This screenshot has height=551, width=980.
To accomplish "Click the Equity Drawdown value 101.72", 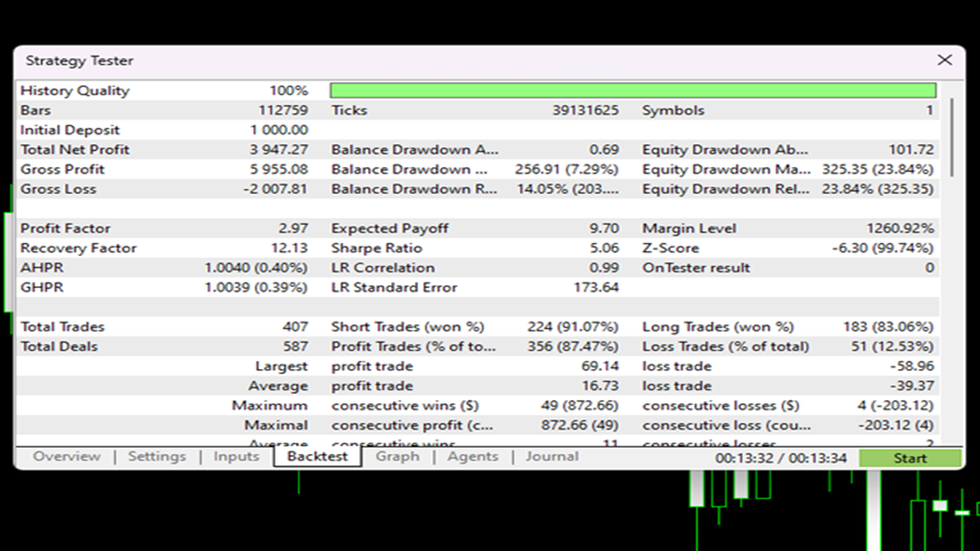I will pyautogui.click(x=911, y=149).
